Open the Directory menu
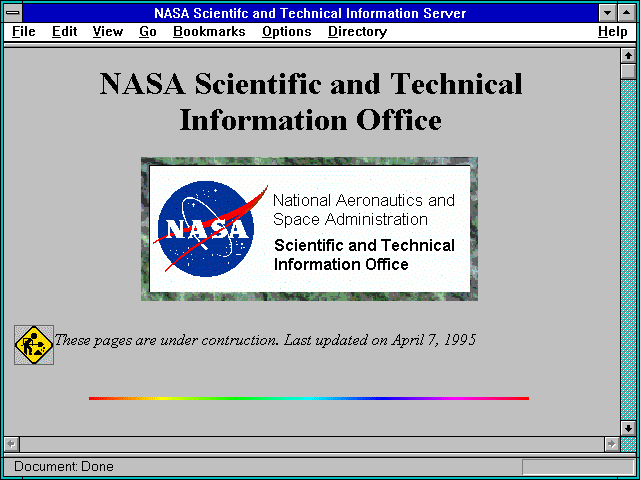The image size is (640, 480). coord(358,31)
